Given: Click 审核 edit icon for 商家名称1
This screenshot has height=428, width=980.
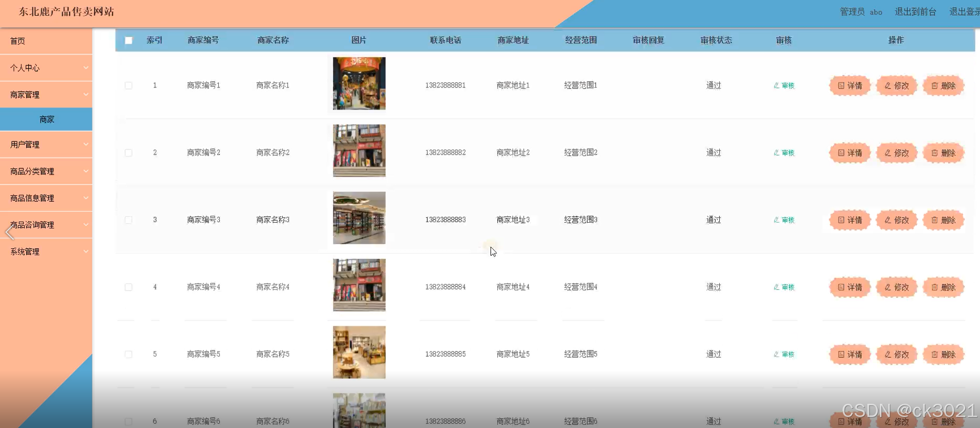Looking at the screenshot, I should point(776,85).
